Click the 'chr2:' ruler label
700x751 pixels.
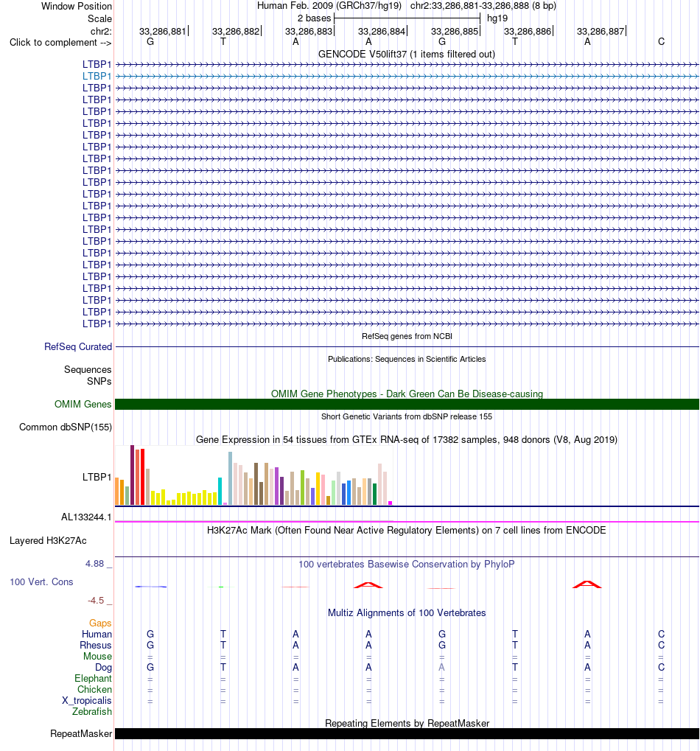click(x=101, y=32)
